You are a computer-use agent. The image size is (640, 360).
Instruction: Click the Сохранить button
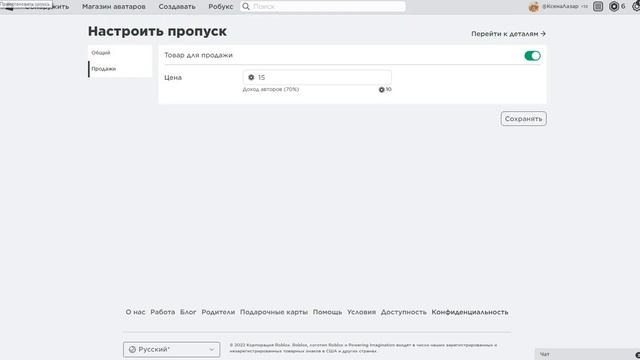pyautogui.click(x=523, y=119)
